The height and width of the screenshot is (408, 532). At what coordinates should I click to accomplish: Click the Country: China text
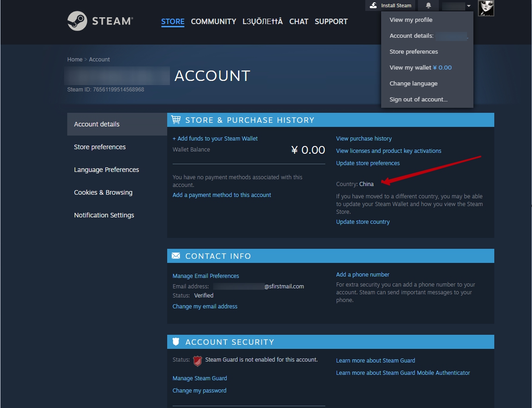355,184
